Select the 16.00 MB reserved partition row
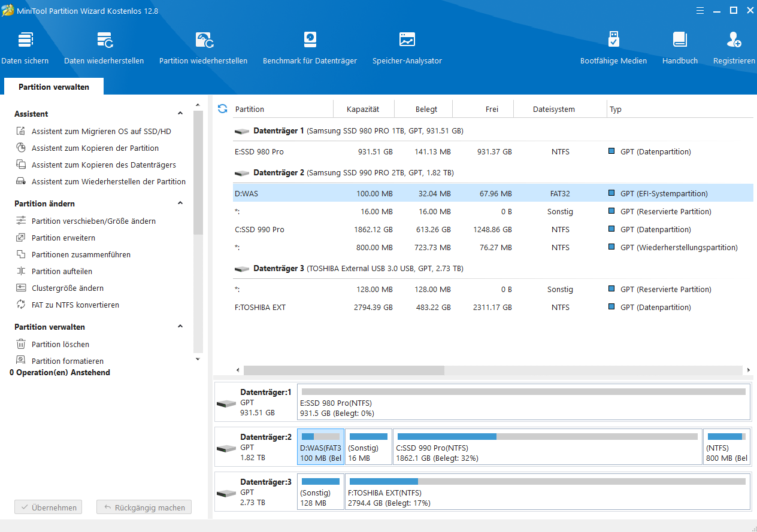757x532 pixels. coord(493,211)
